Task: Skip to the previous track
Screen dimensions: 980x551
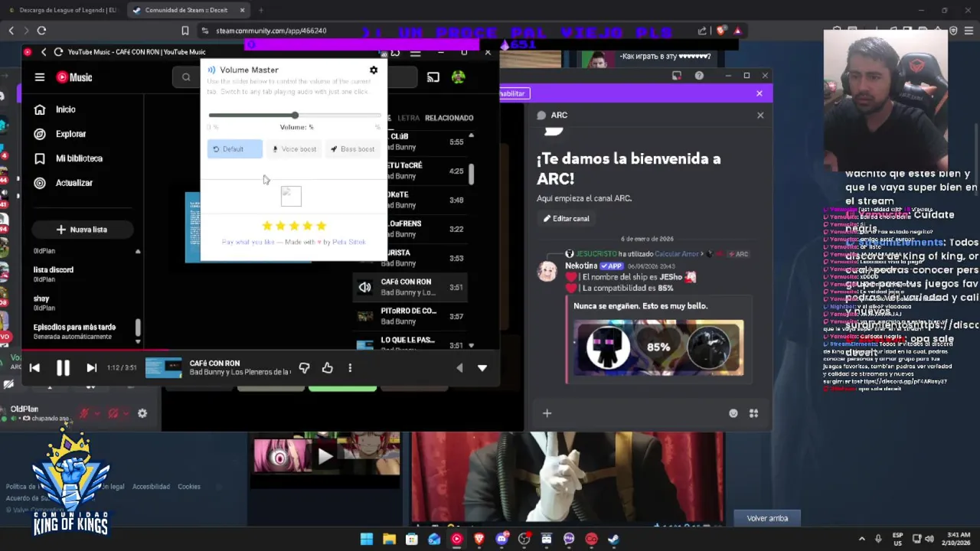Action: pos(34,368)
